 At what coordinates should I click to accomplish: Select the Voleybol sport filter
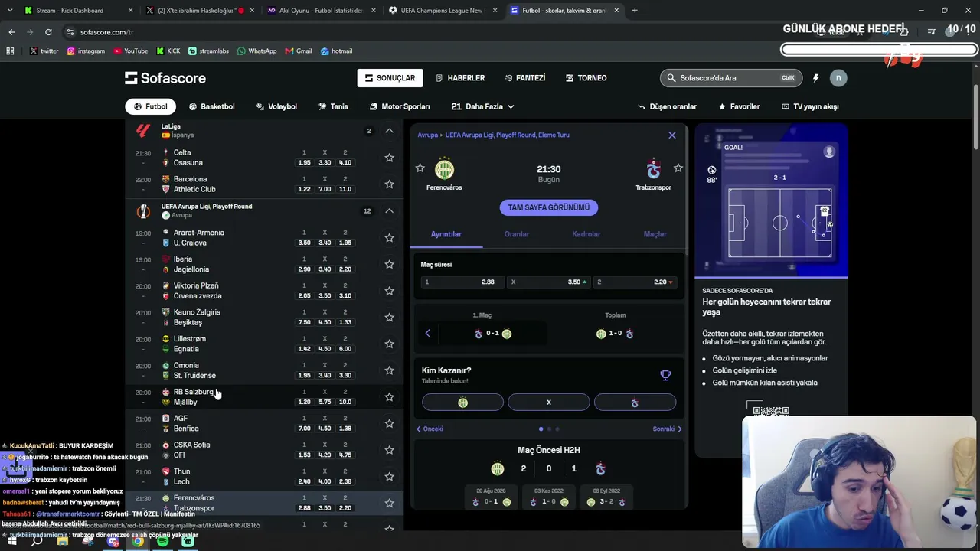(x=276, y=106)
